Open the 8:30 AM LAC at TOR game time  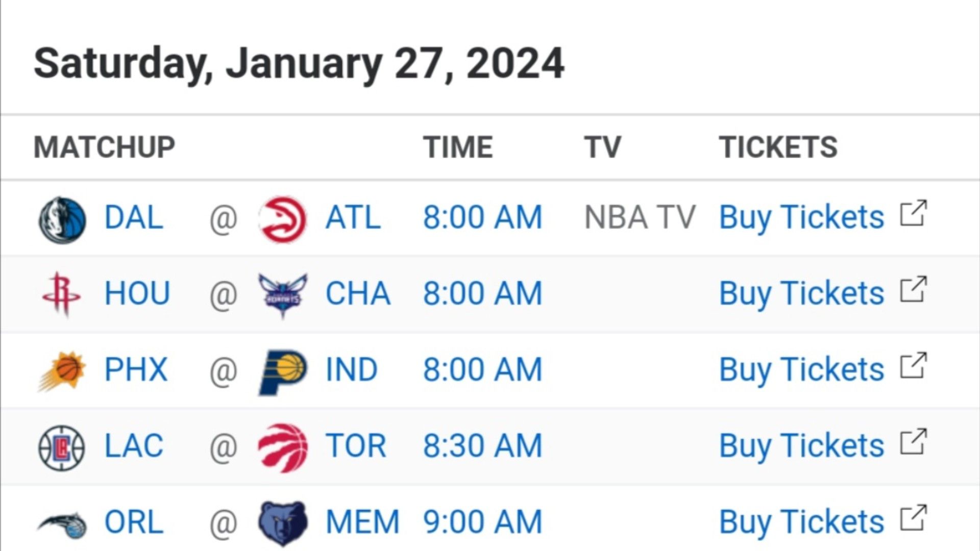[x=482, y=446]
